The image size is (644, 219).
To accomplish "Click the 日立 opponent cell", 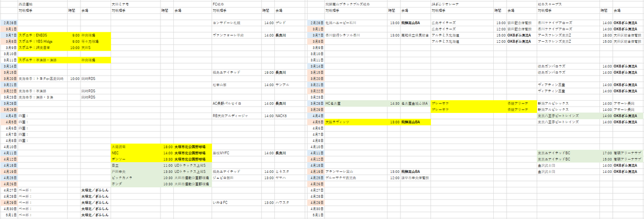I will pyautogui.click(x=136, y=165).
